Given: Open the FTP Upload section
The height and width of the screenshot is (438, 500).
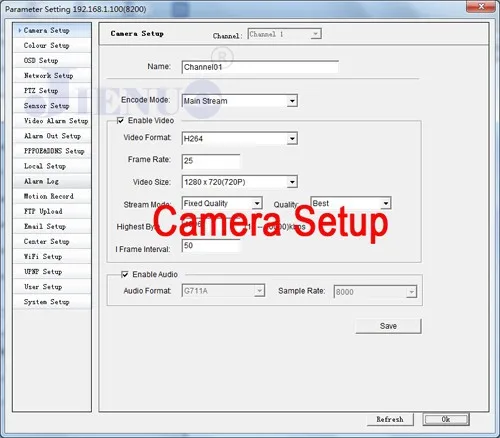Looking at the screenshot, I should 52,211.
